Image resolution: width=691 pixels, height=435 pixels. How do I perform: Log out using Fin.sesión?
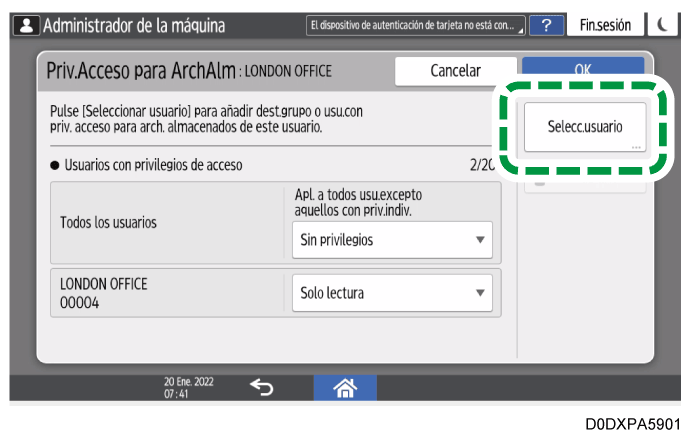[x=605, y=25]
